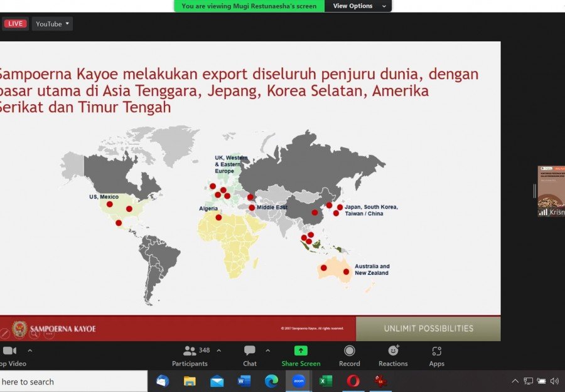Click the "Japan, South Korea, Taiwan / China" label
The height and width of the screenshot is (392, 565).
click(x=371, y=210)
